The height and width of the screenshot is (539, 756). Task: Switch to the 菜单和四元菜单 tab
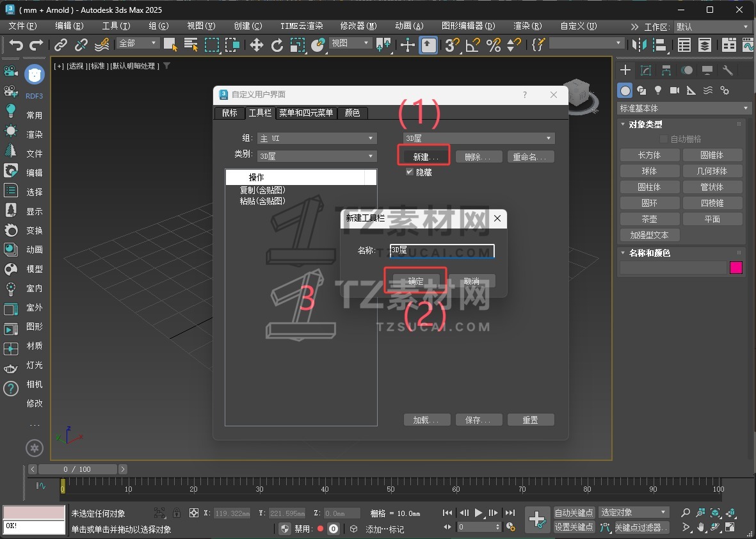[x=306, y=113]
